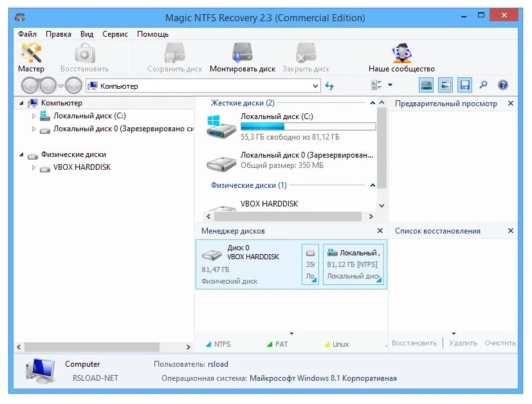Select Локальный диск (C:) in the tree

point(89,116)
